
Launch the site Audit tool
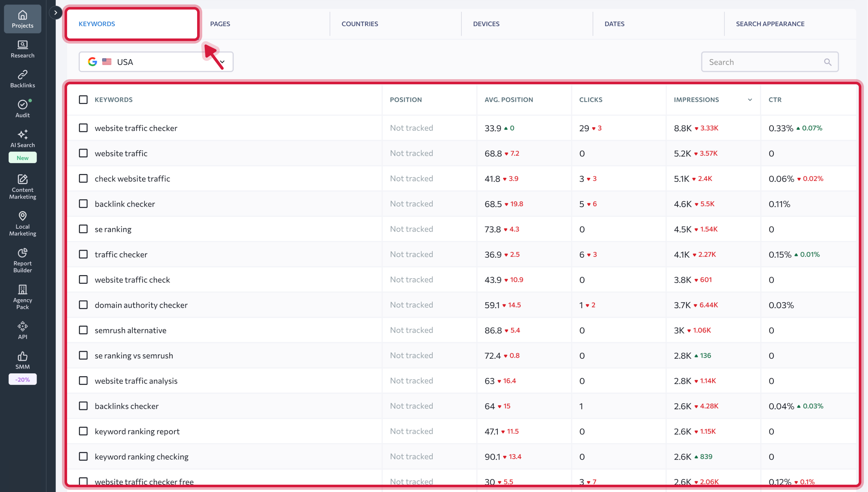[x=22, y=108]
